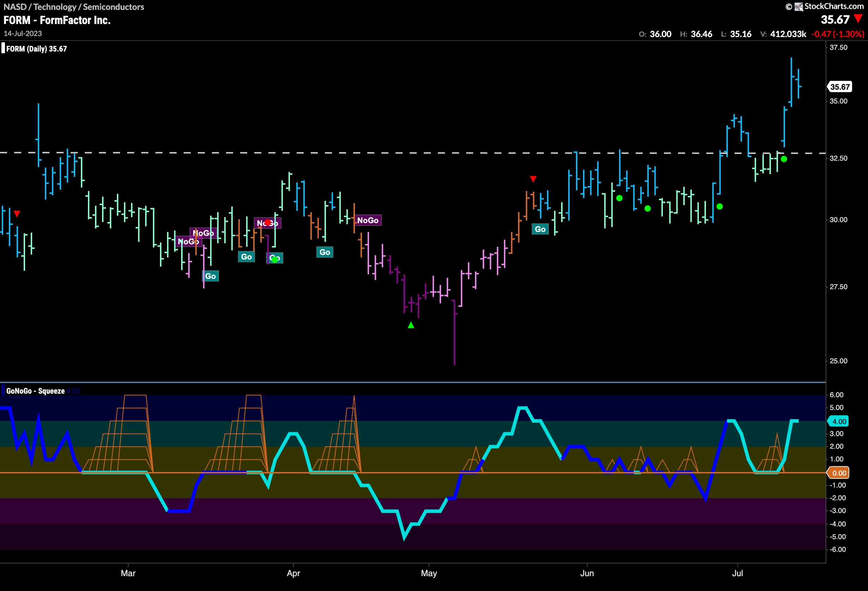
Task: Click the 37.50 price axis label
Action: pyautogui.click(x=838, y=47)
